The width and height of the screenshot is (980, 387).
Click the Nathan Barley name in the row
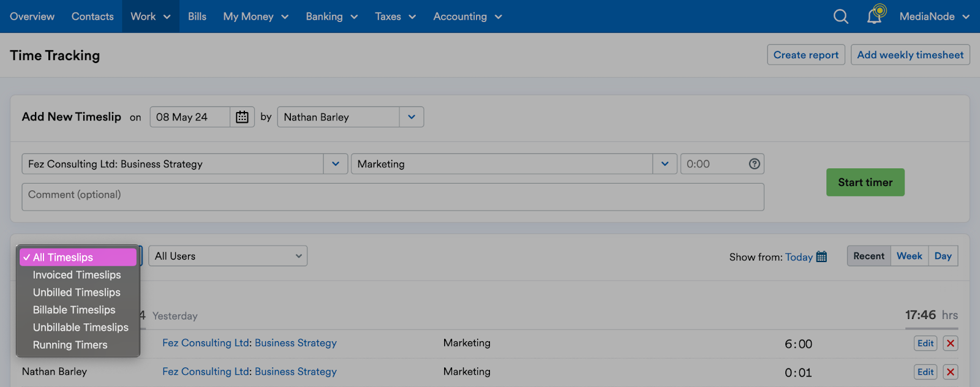point(55,372)
